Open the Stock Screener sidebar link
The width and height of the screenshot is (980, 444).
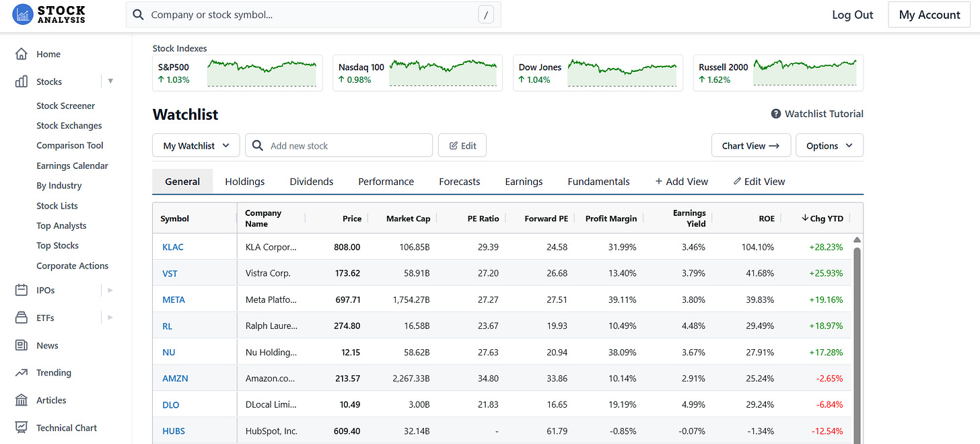(65, 106)
